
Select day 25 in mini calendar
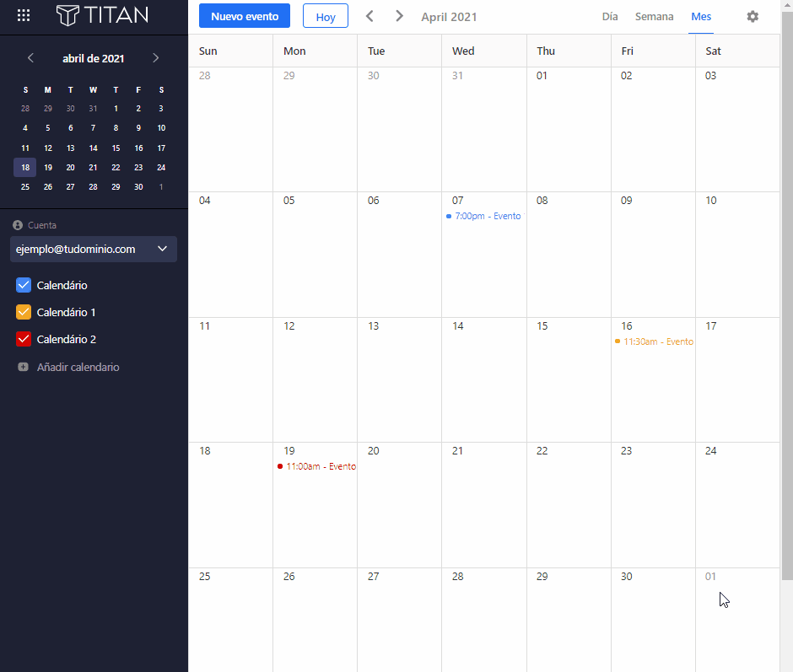(25, 187)
